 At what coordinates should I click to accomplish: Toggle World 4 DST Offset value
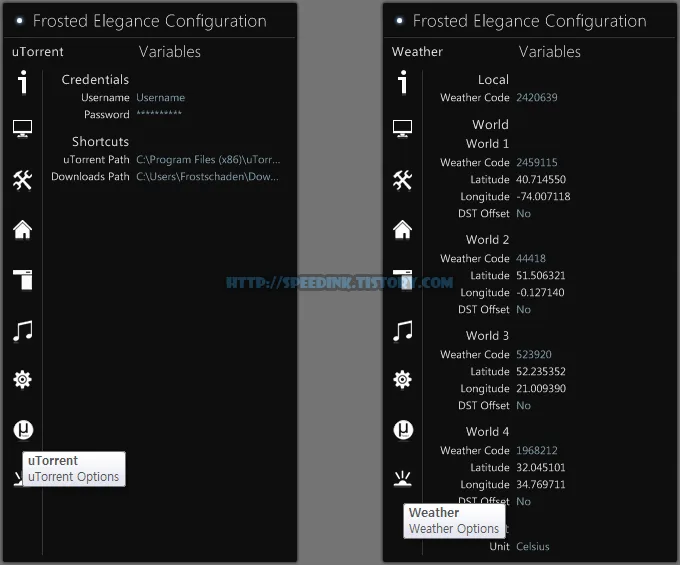(x=523, y=501)
